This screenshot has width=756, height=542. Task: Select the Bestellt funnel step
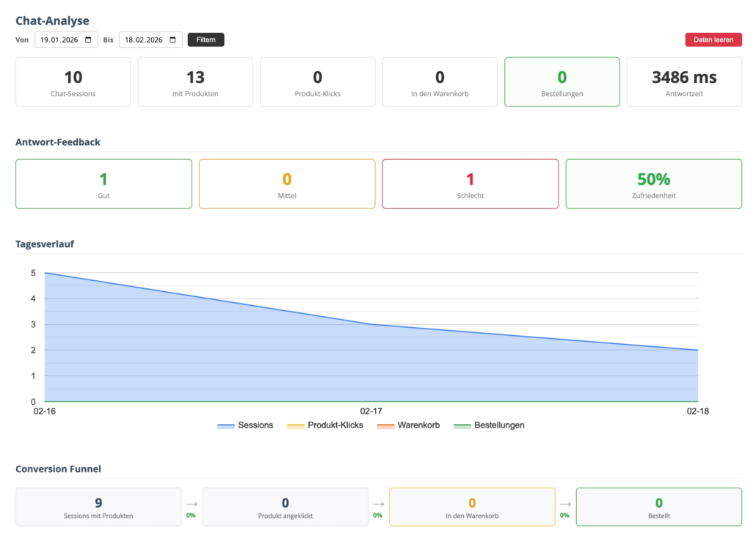pyautogui.click(x=658, y=507)
